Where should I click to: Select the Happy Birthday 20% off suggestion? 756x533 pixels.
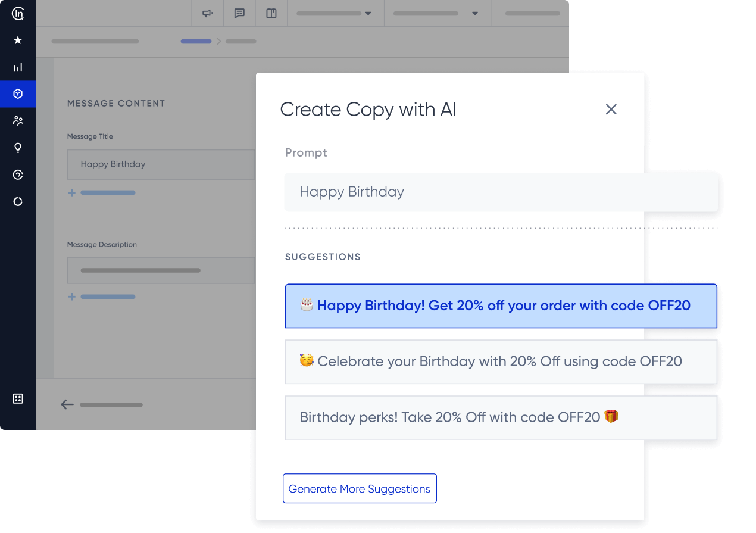[x=501, y=306]
